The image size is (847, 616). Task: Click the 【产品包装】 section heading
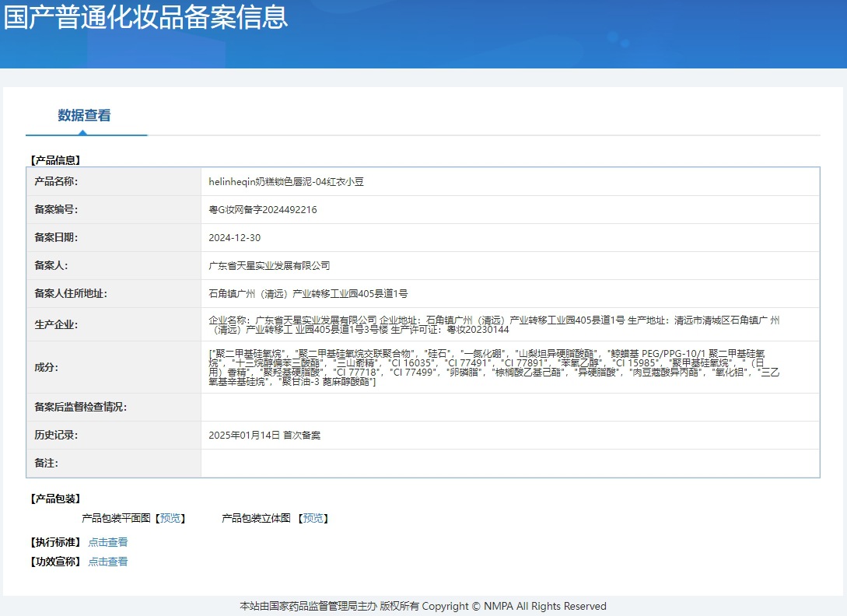click(55, 499)
